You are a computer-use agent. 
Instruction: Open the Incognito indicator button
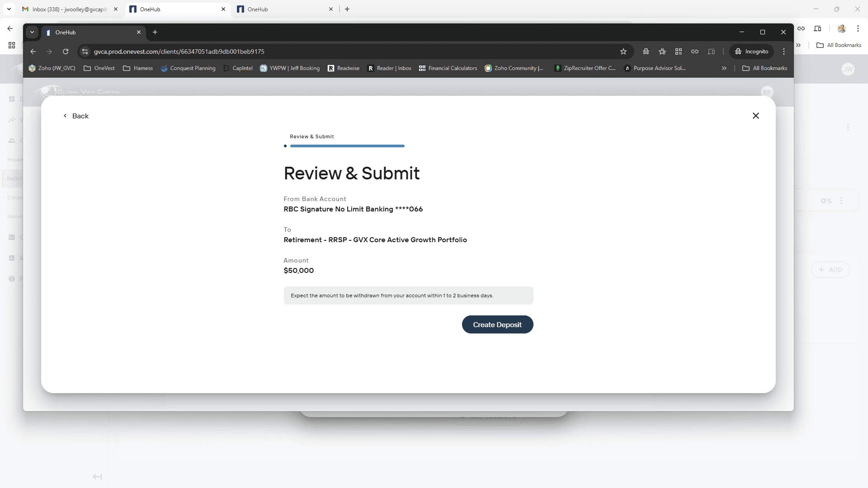(751, 52)
